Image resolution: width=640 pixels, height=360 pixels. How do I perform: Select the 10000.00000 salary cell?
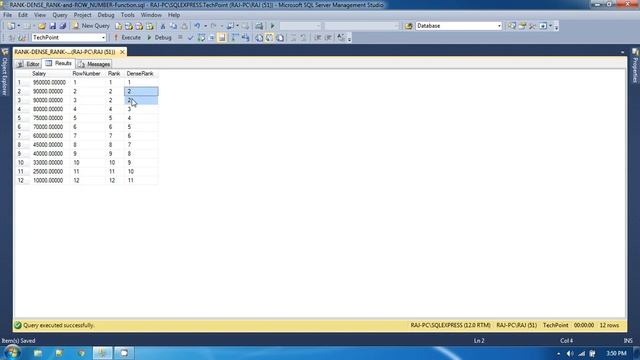49,180
